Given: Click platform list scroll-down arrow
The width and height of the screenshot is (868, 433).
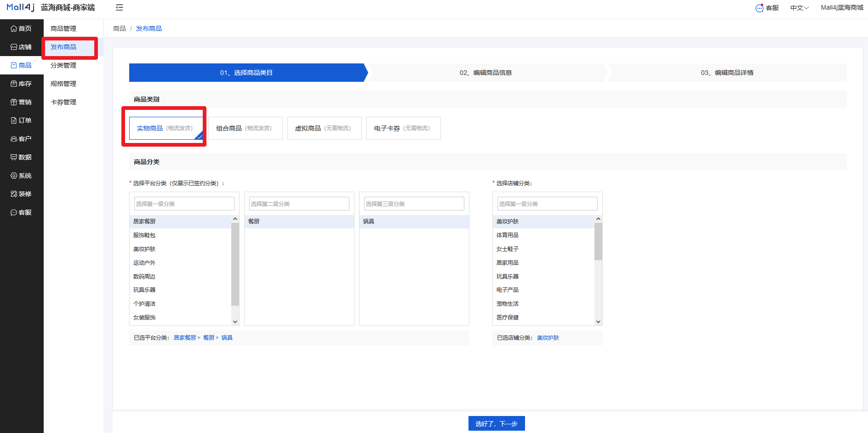Looking at the screenshot, I should pyautogui.click(x=235, y=322).
